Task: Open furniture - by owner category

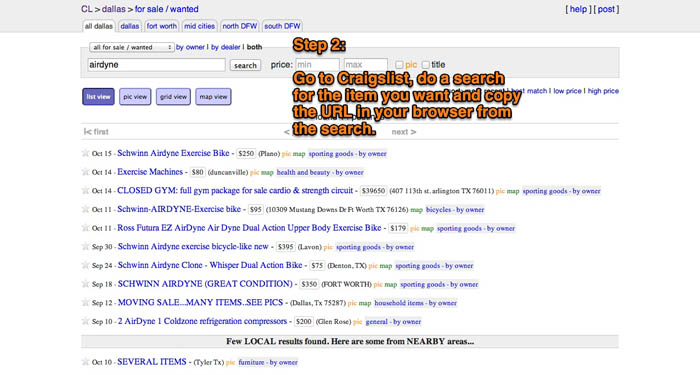Action: (x=268, y=362)
